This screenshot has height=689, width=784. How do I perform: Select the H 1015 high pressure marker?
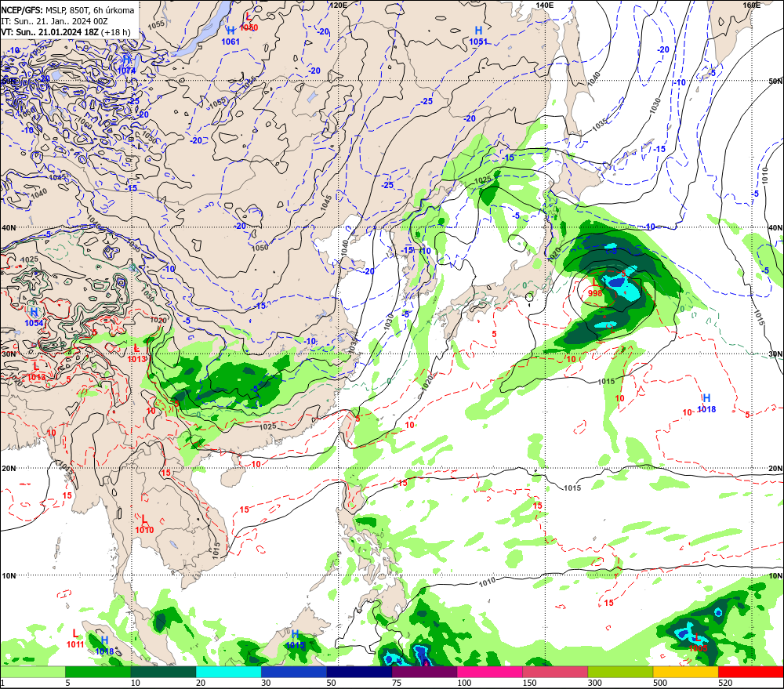click(295, 640)
